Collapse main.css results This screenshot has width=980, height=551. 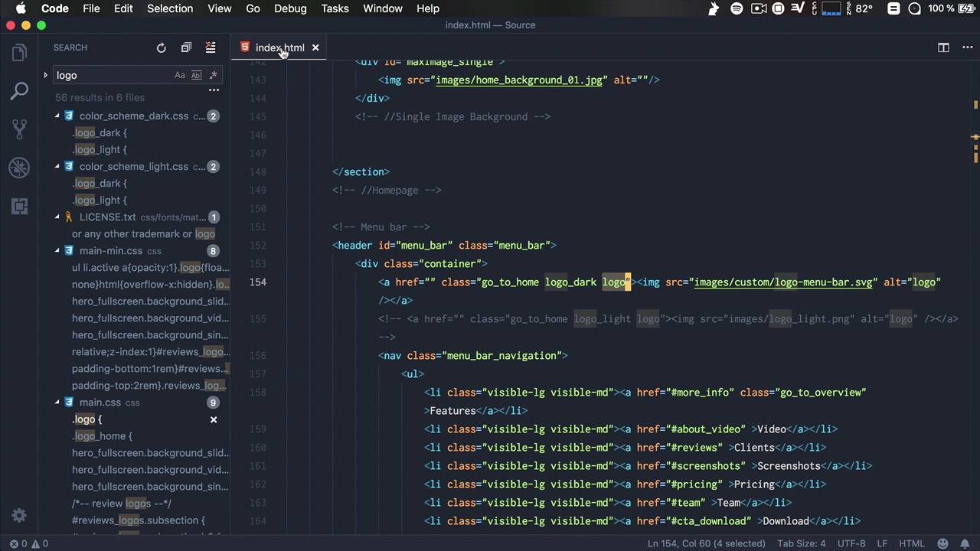point(57,402)
